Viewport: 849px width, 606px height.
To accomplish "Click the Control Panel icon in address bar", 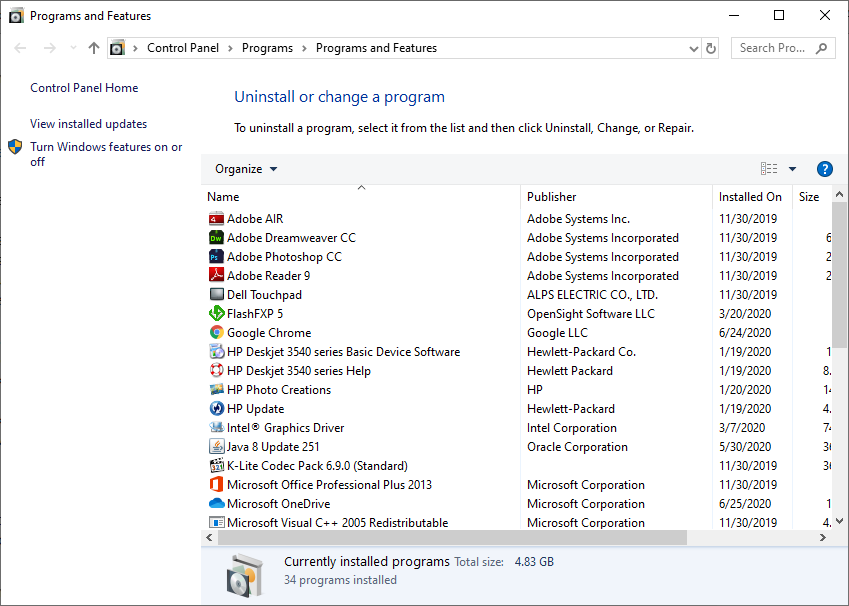I will click(117, 48).
